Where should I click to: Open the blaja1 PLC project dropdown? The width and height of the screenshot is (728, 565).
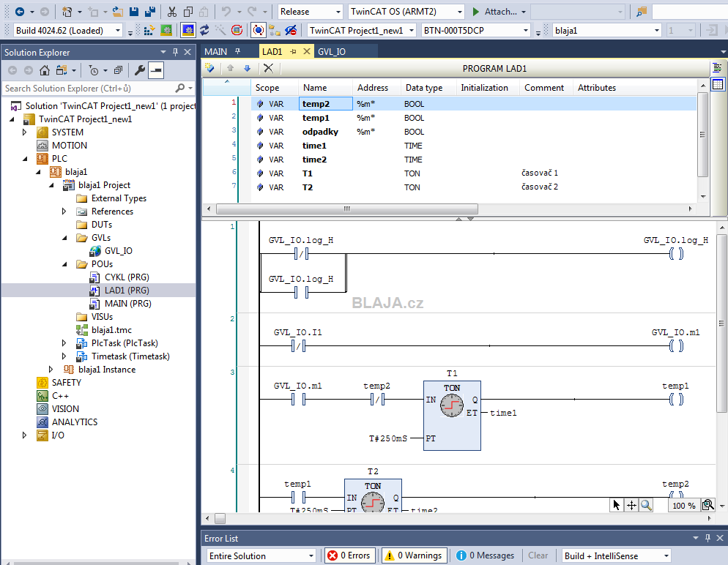pos(656,31)
